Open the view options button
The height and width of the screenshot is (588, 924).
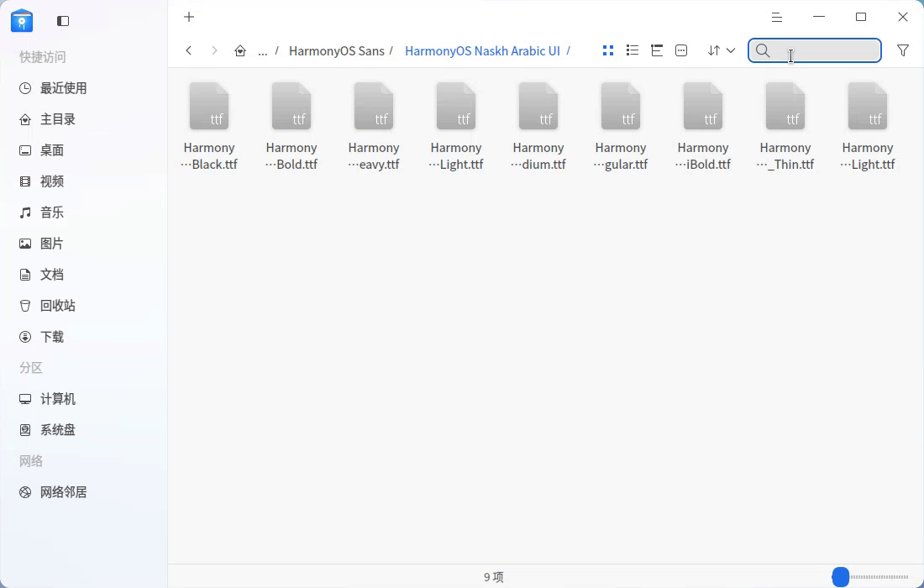click(x=681, y=50)
